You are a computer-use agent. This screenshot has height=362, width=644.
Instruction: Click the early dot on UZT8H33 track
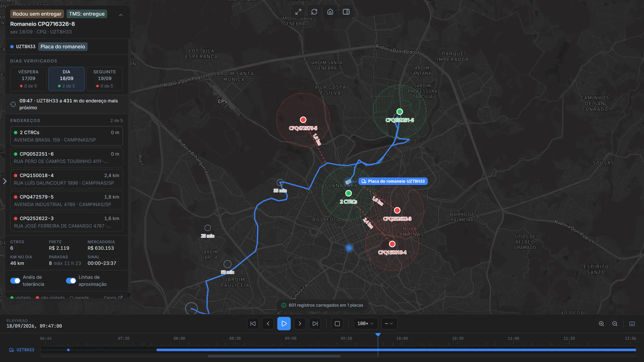68,350
